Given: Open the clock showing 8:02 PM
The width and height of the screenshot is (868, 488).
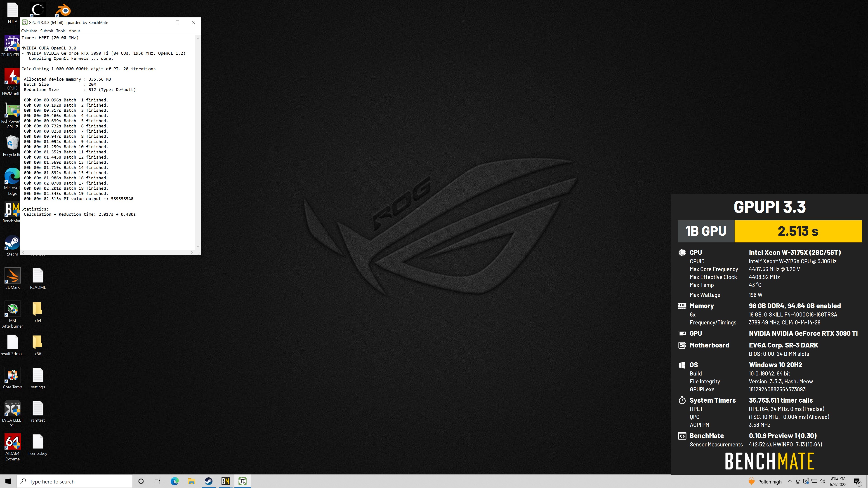Looking at the screenshot, I should 838,481.
